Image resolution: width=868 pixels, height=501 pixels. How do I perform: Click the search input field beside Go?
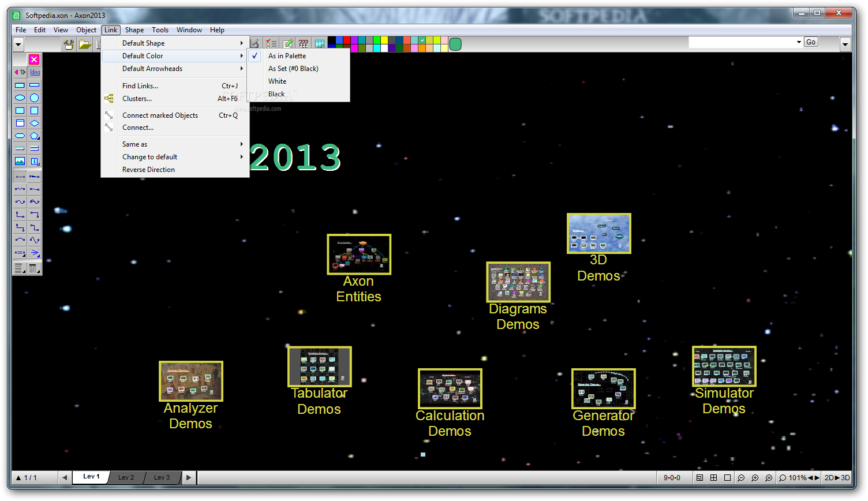pos(742,42)
